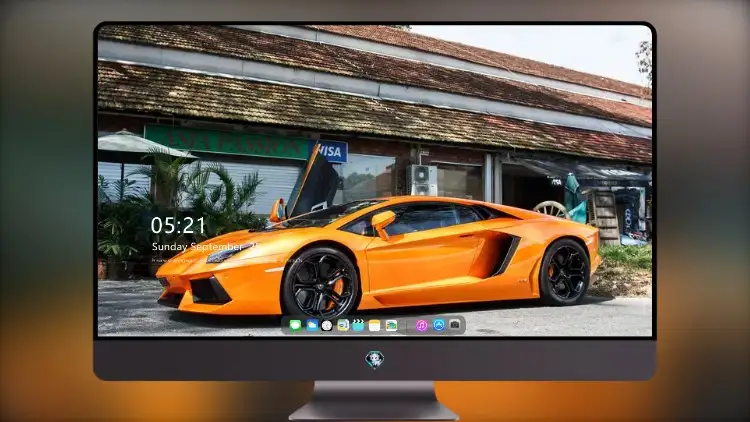Viewport: 750px width, 422px height.
Task: Open the green Messages app in dock
Action: pyautogui.click(x=295, y=325)
